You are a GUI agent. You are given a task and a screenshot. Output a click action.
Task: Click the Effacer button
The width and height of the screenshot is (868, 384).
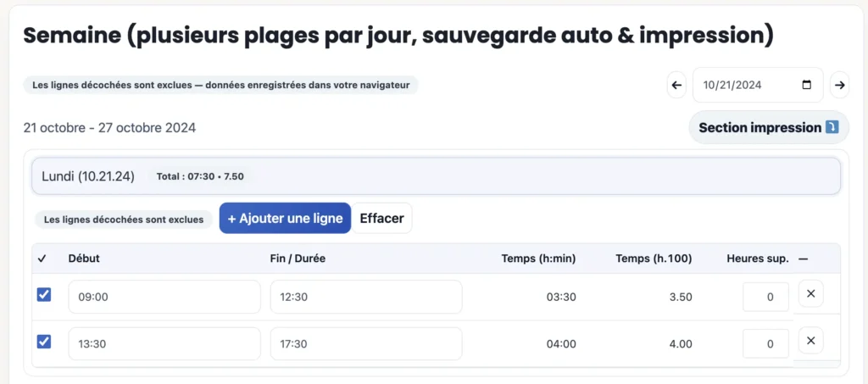point(381,218)
